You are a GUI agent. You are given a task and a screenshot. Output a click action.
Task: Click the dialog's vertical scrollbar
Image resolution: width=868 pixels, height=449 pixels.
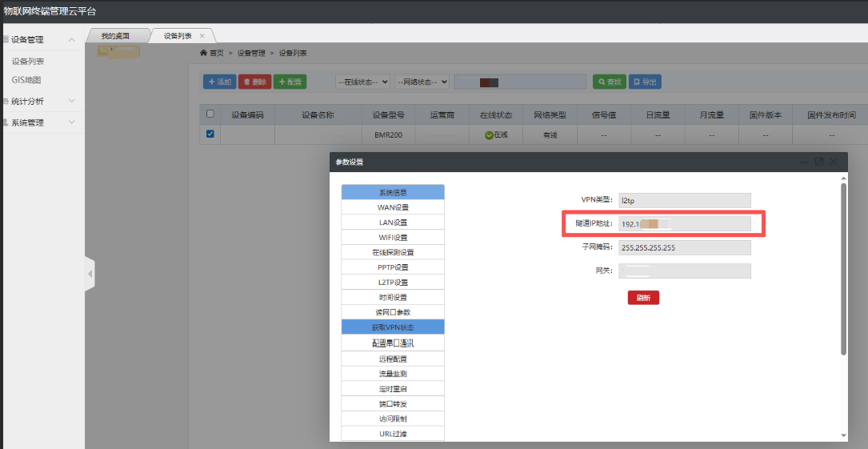click(843, 268)
